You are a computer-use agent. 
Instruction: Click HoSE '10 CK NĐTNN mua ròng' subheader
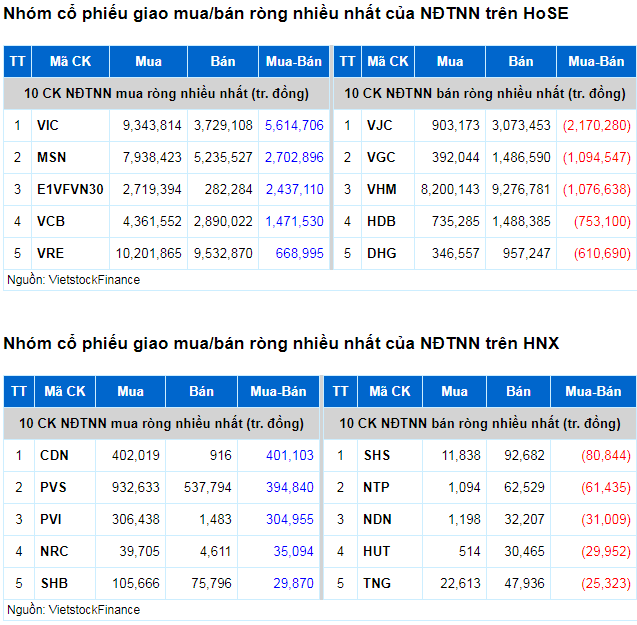[166, 93]
